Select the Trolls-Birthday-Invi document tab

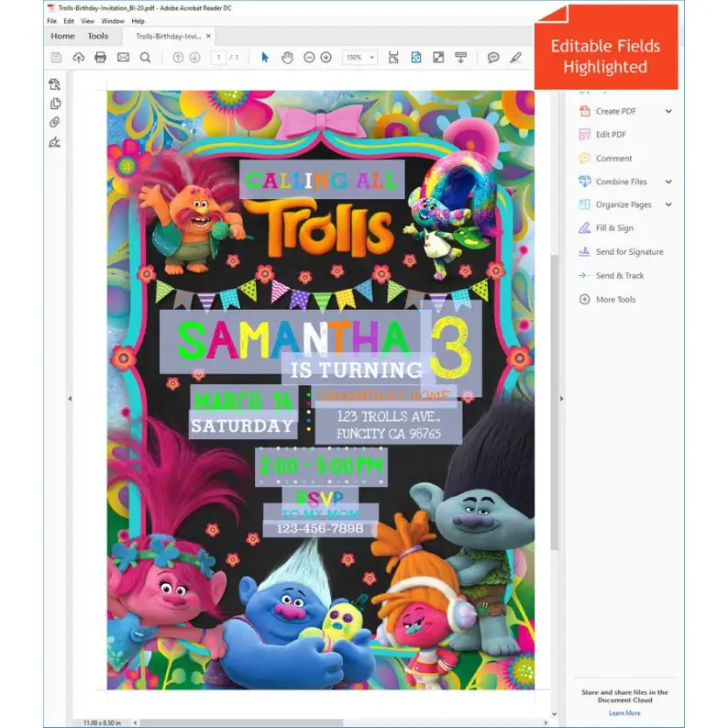click(x=168, y=36)
